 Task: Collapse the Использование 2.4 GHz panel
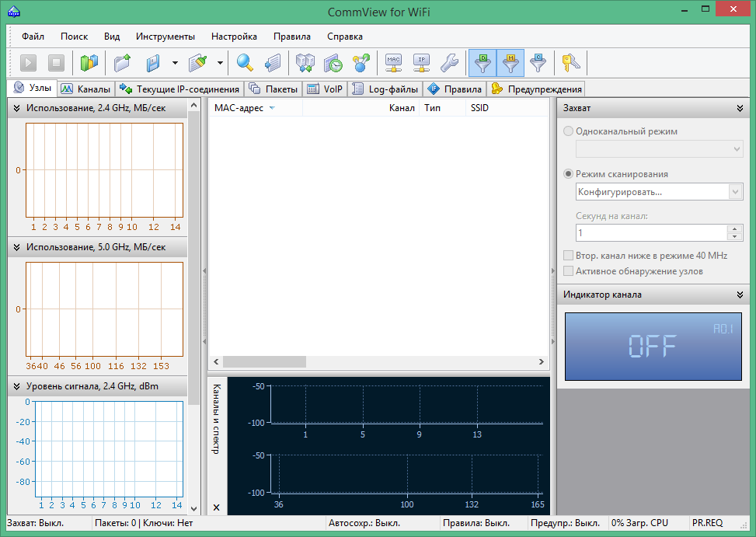17,108
